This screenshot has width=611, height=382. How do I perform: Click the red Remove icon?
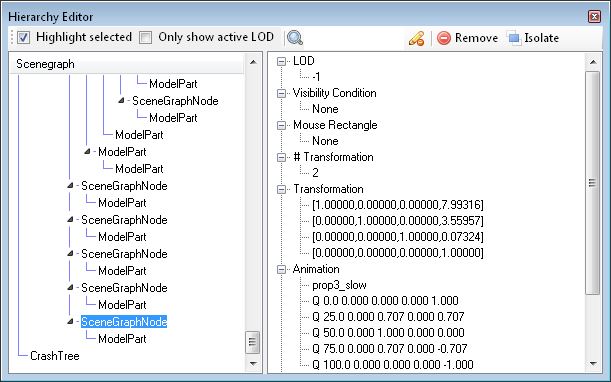(444, 38)
